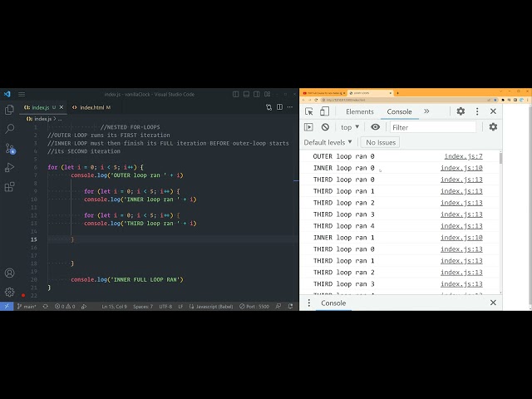Open Customize Layout in title bar
This screenshot has height=399, width=532.
click(x=268, y=94)
